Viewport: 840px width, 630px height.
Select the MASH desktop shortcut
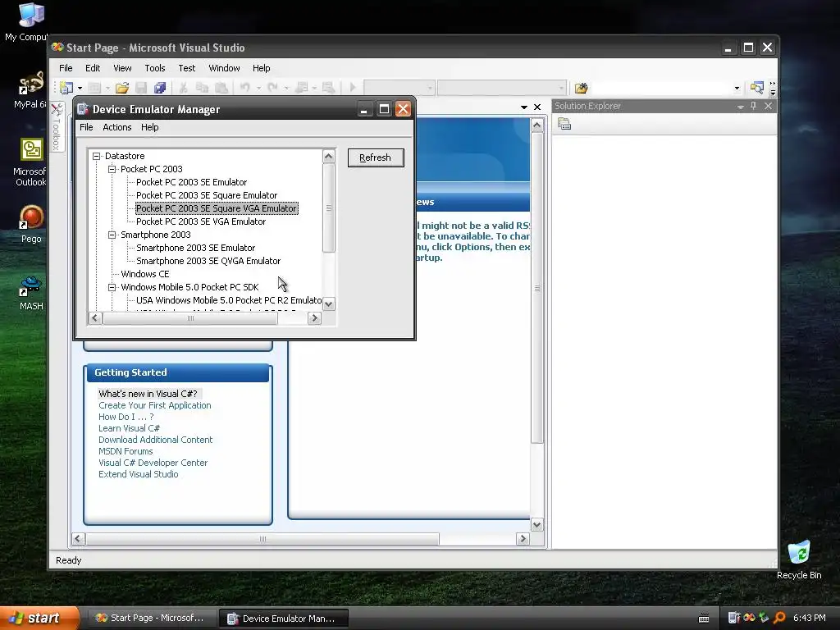point(31,293)
